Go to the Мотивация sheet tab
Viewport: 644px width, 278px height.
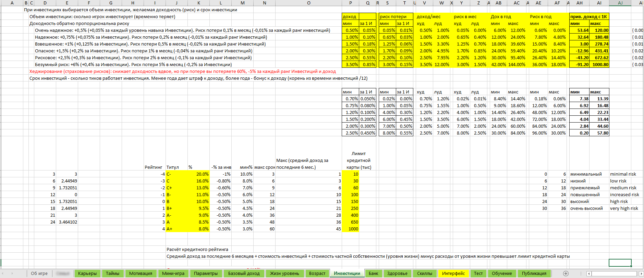[x=141, y=273]
